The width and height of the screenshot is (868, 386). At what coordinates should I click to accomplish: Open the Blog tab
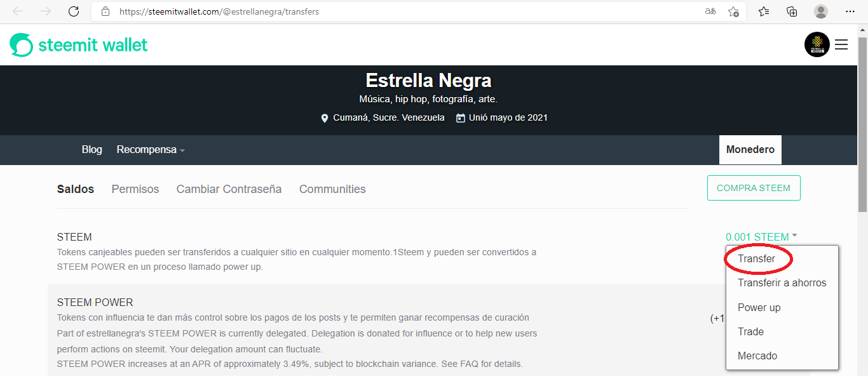pyautogui.click(x=92, y=149)
